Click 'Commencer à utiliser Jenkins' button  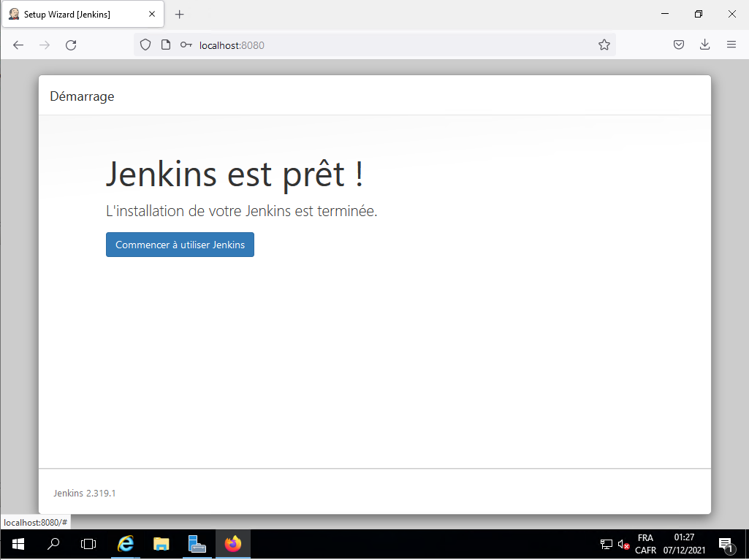click(x=180, y=245)
